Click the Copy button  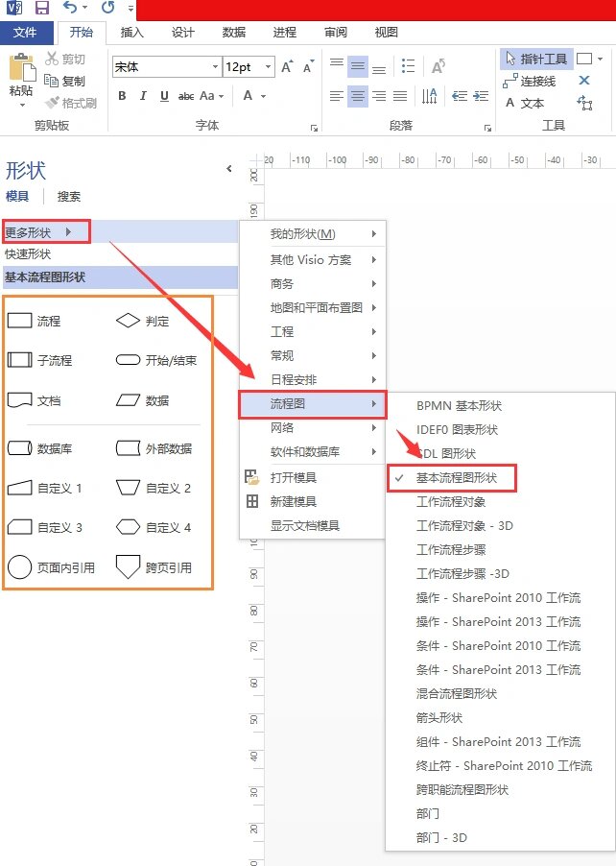coord(65,82)
